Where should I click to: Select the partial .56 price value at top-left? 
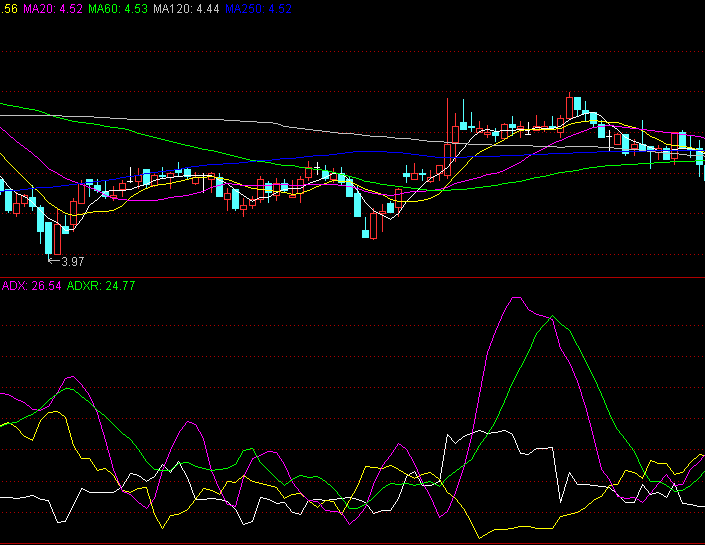[8, 9]
